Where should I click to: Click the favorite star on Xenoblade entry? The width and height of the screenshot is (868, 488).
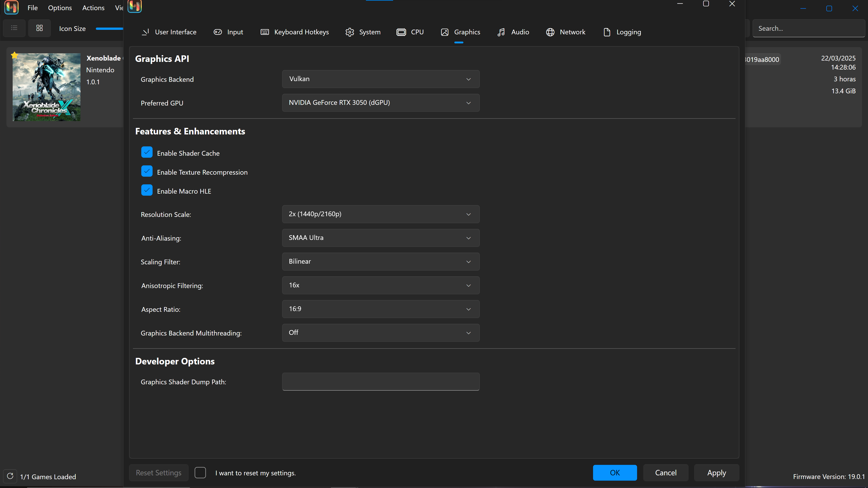tap(14, 56)
